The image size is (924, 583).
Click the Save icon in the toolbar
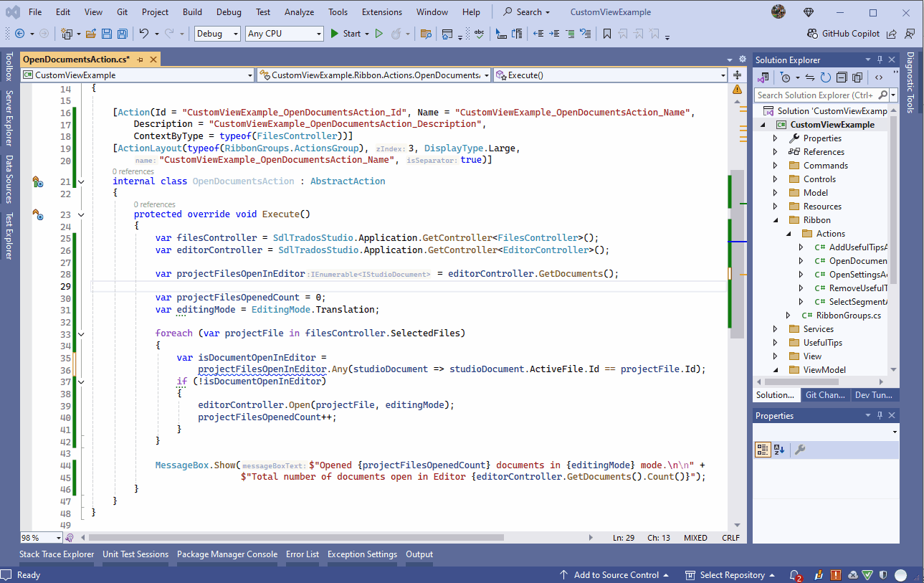pyautogui.click(x=106, y=33)
